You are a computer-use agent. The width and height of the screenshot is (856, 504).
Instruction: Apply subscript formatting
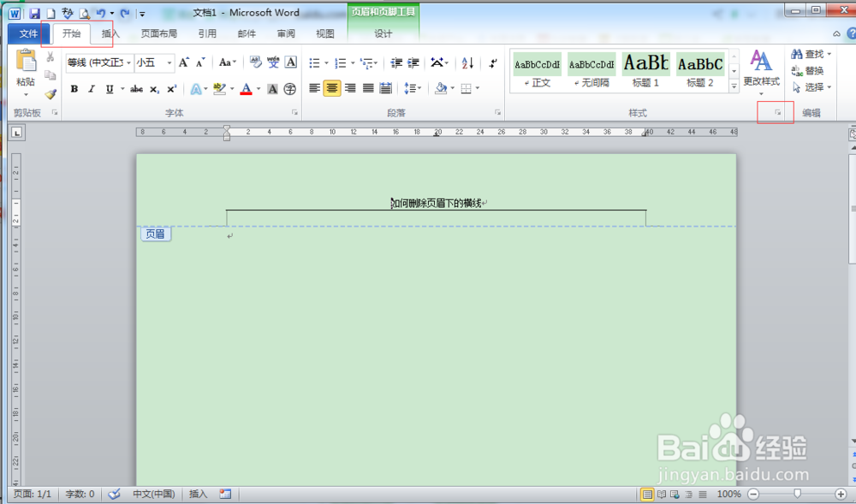click(154, 89)
